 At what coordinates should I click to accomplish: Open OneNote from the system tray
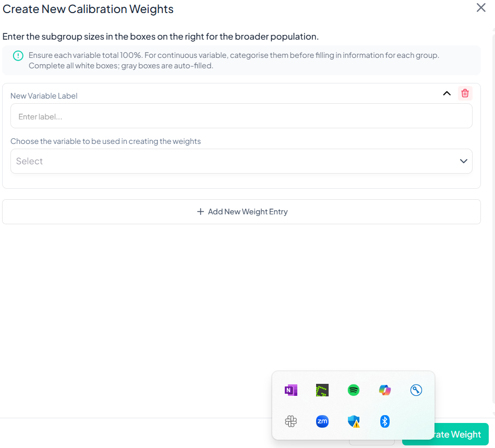click(291, 390)
